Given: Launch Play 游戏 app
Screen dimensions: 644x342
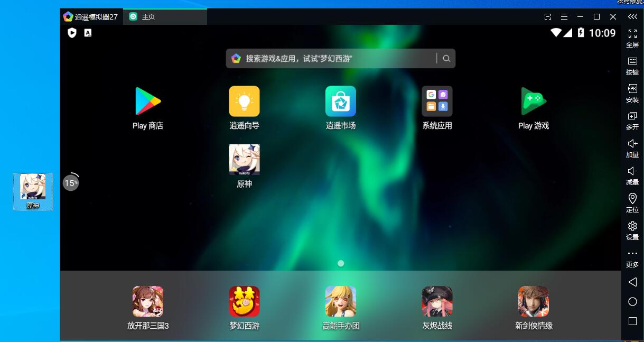Looking at the screenshot, I should click(x=534, y=101).
